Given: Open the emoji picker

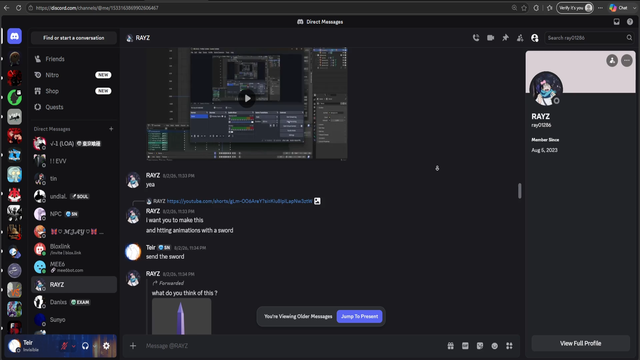Looking at the screenshot, I should (495, 346).
